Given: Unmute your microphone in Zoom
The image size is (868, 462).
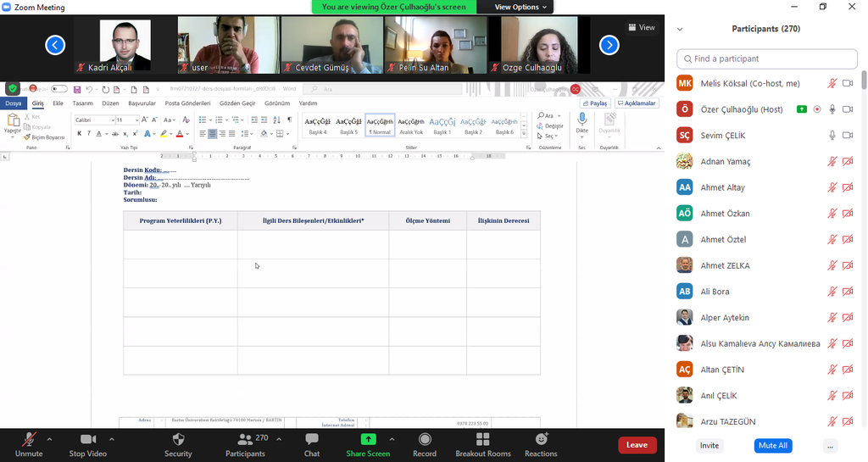Looking at the screenshot, I should [x=29, y=445].
